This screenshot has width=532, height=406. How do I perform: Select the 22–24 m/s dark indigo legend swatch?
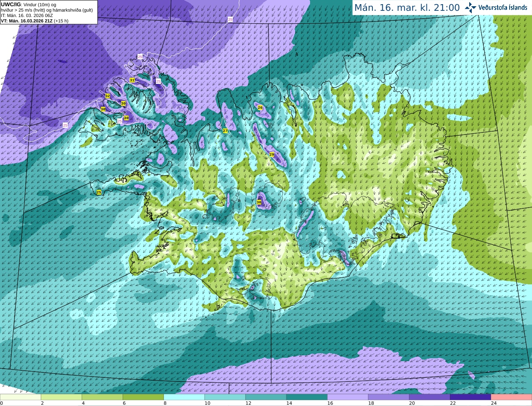pyautogui.click(x=470, y=397)
